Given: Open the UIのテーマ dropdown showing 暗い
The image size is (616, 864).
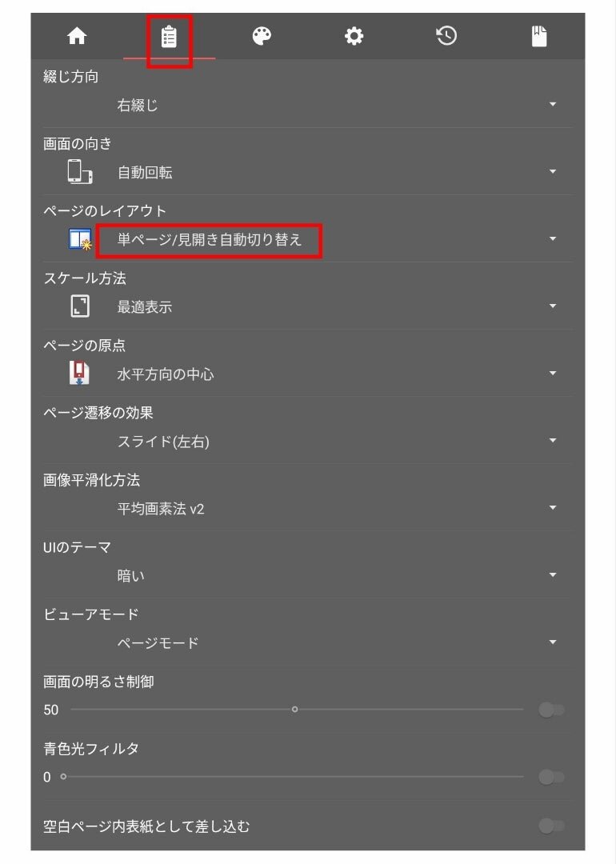Looking at the screenshot, I should tap(308, 576).
